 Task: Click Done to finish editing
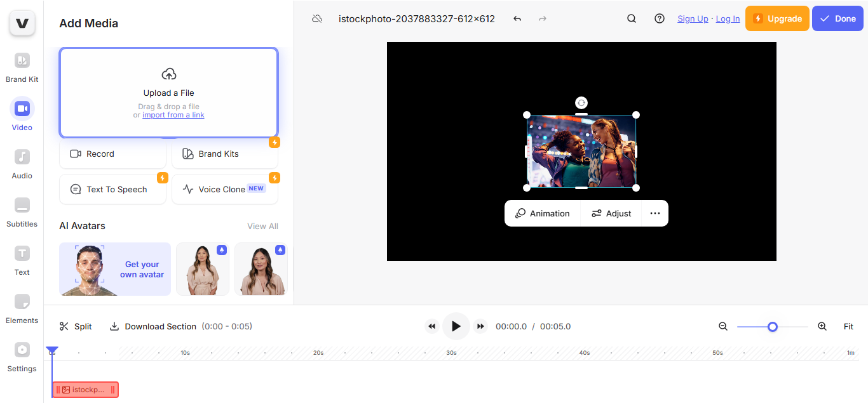click(x=837, y=18)
